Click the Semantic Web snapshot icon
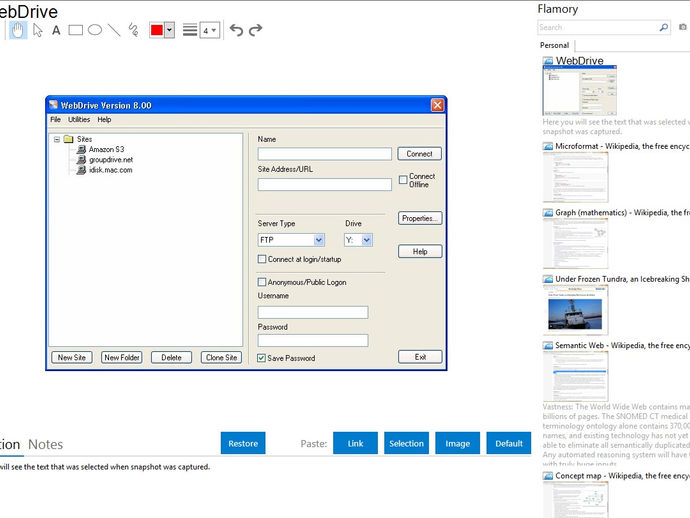 click(x=548, y=346)
